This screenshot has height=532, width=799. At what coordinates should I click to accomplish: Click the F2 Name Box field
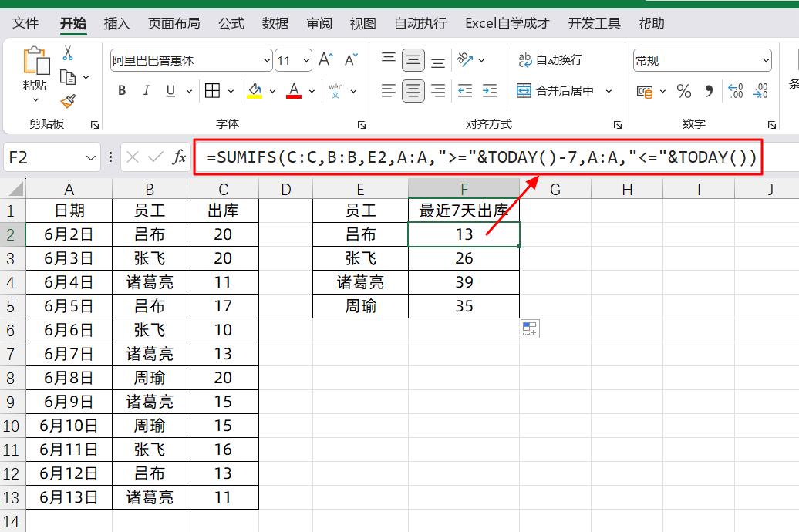pos(45,157)
